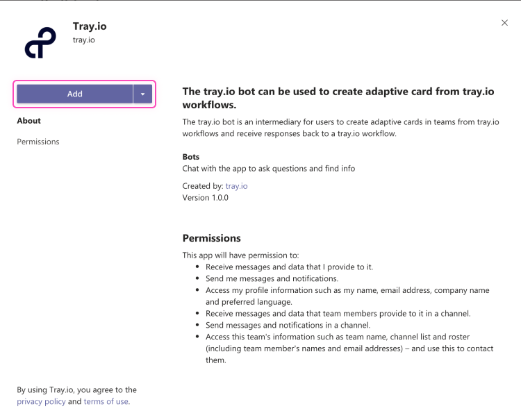Open the Permissions section in sidebar
The width and height of the screenshot is (521, 420).
38,142
